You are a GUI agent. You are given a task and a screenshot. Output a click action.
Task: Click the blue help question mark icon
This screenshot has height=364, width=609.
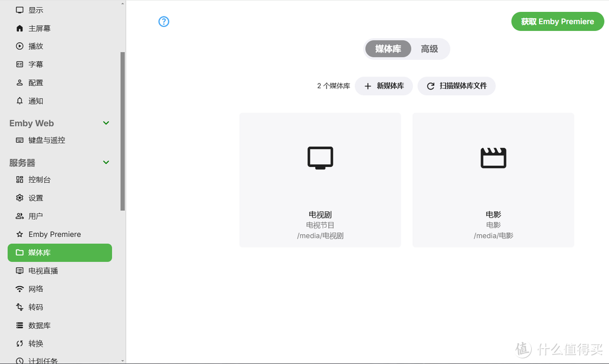(x=164, y=22)
